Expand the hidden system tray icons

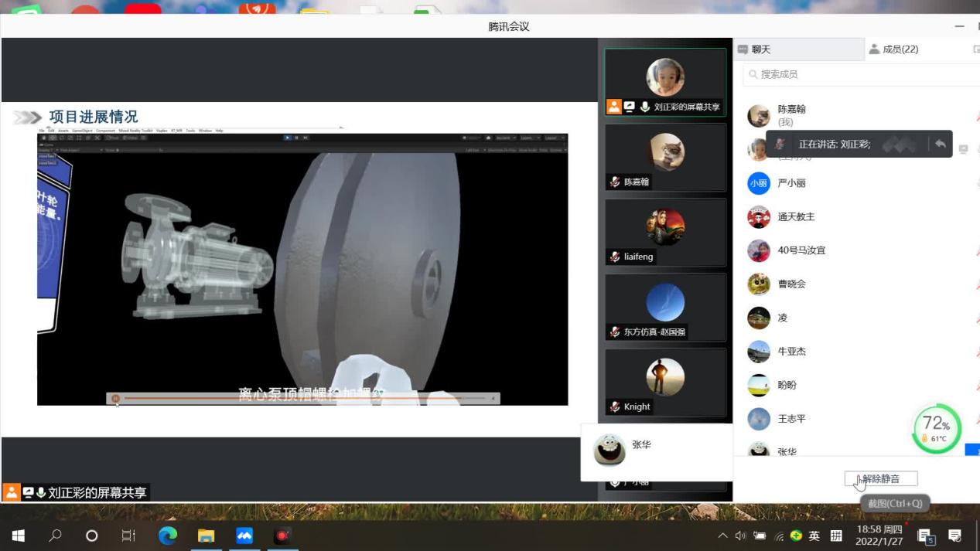pos(722,536)
